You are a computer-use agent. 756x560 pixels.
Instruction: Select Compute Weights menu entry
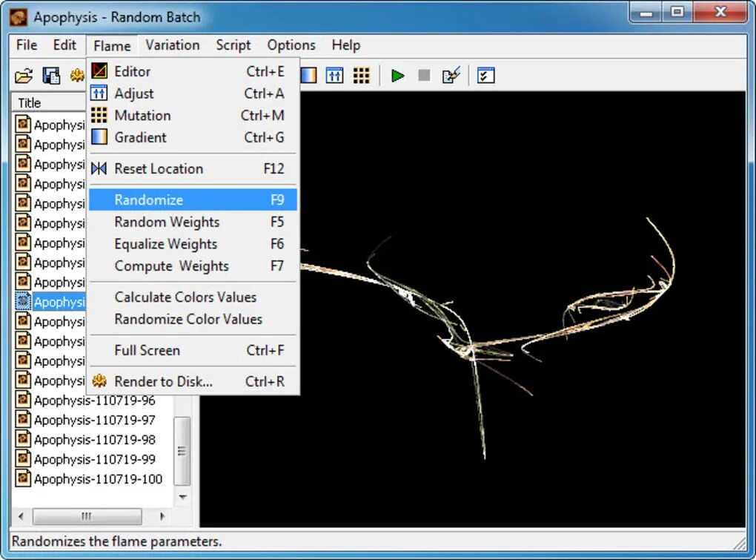click(x=193, y=266)
